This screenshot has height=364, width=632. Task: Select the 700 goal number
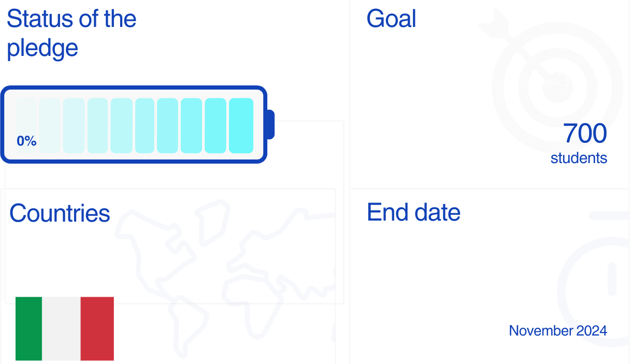(585, 134)
